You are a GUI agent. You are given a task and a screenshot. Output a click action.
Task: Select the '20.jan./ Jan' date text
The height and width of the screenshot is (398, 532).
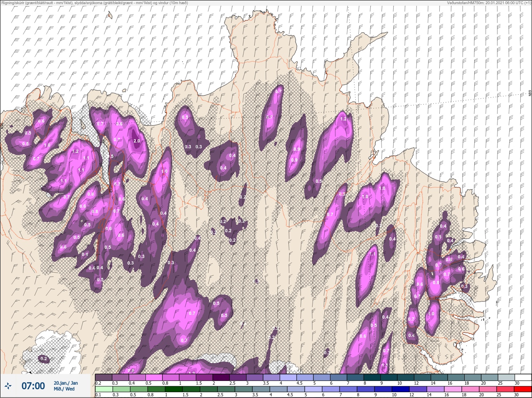pyautogui.click(x=66, y=383)
